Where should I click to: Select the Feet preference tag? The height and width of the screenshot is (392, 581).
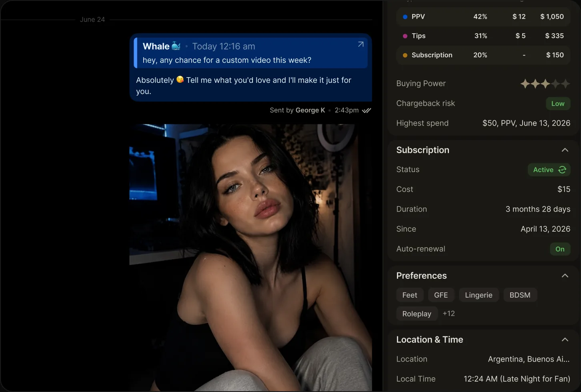coord(410,295)
